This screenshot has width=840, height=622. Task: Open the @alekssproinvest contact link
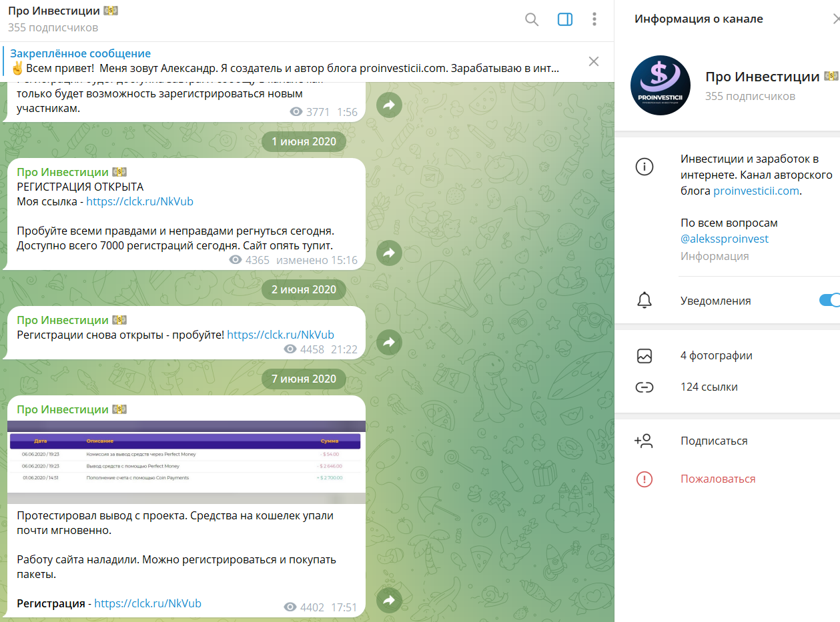pos(725,239)
